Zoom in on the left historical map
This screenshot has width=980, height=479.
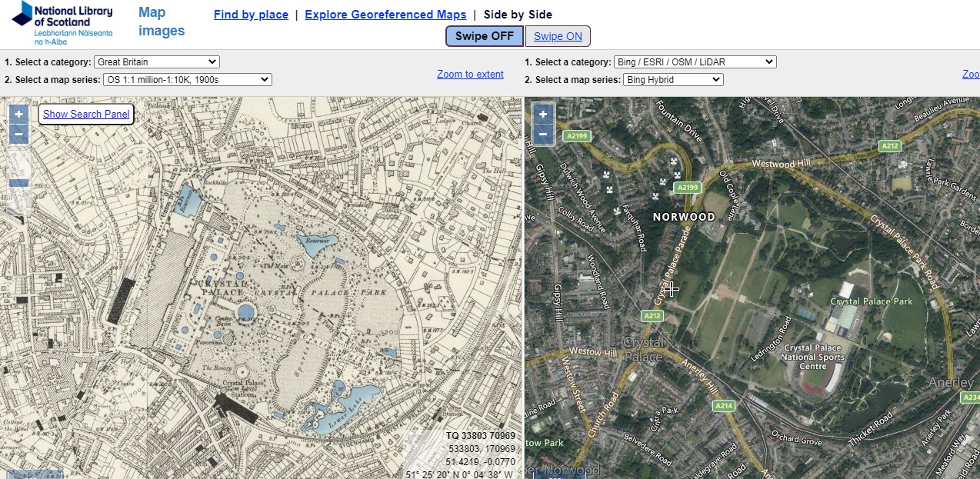19,114
